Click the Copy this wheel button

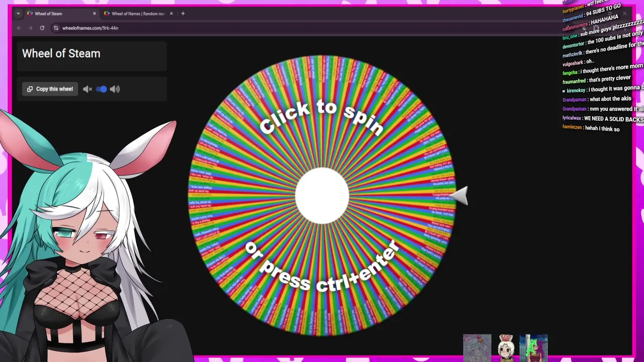(50, 89)
